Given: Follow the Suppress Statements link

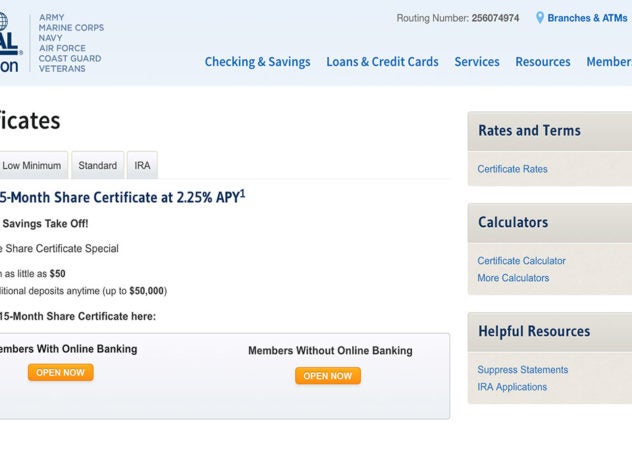Looking at the screenshot, I should 522,370.
